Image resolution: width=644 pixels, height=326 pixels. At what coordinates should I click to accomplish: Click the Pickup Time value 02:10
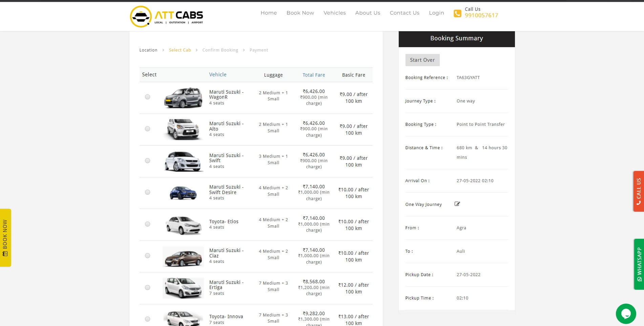click(462, 298)
